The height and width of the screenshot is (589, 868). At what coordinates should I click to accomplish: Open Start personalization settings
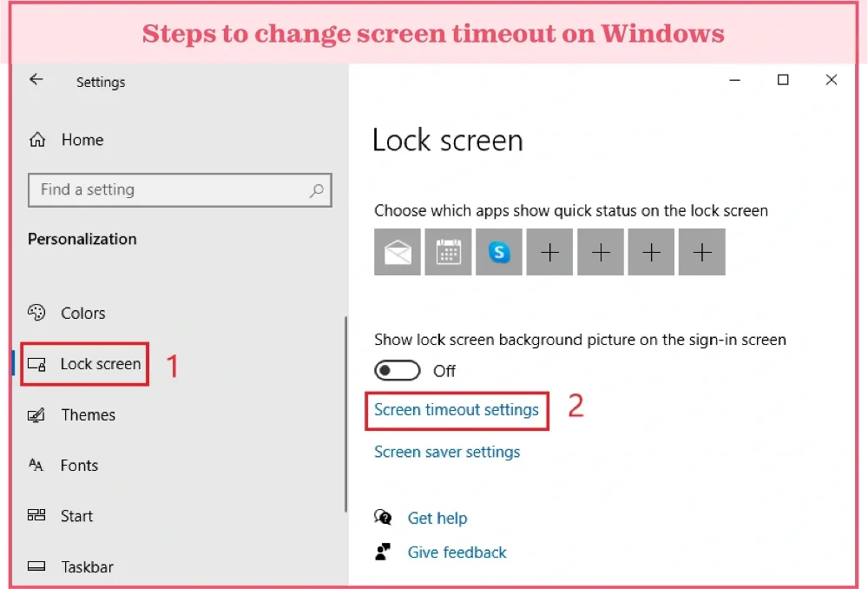tap(61, 516)
